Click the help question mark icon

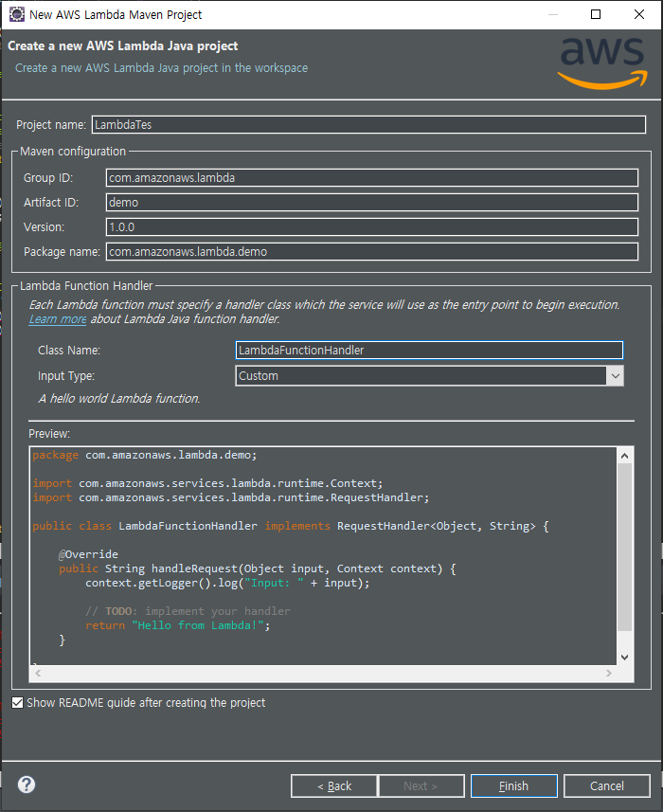(27, 784)
